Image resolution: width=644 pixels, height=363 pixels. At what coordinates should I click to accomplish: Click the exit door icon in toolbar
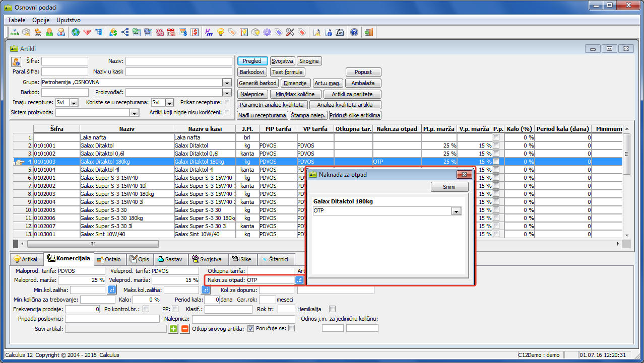(369, 32)
